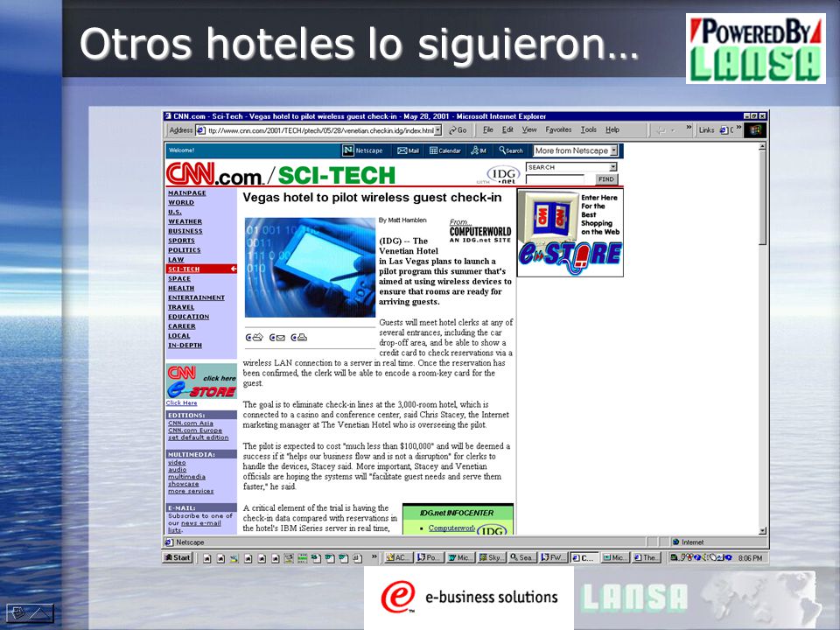Open Mail from the Netscape bar
This screenshot has height=630, width=840.
(x=409, y=150)
